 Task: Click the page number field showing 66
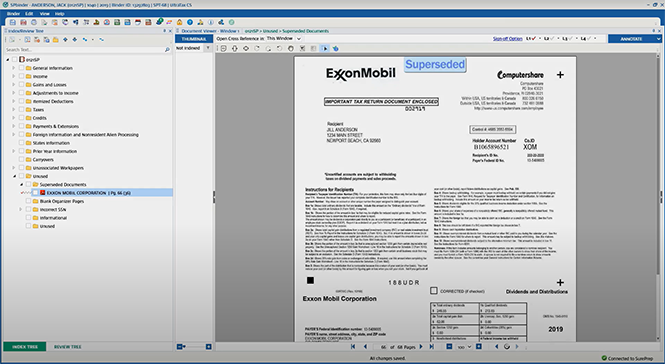(x=383, y=347)
